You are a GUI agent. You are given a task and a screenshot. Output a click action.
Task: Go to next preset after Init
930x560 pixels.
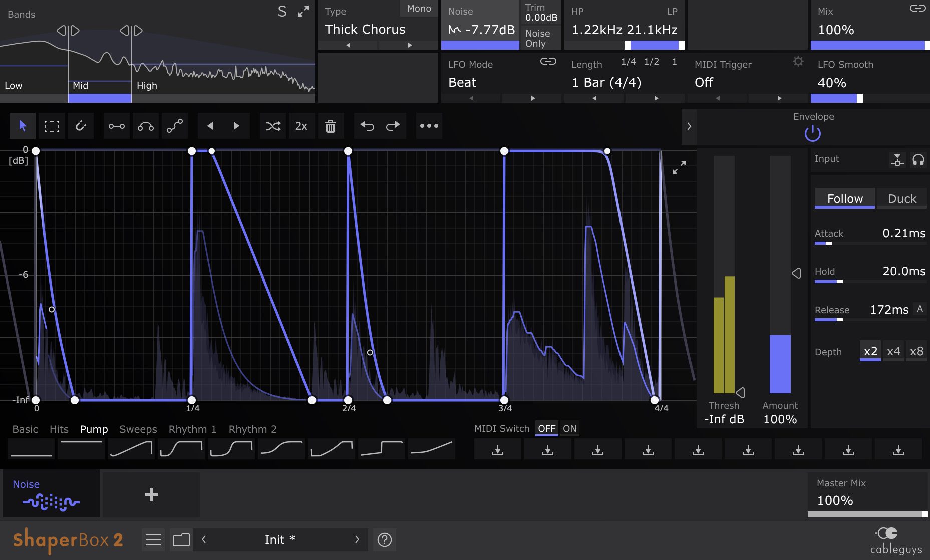[x=357, y=539]
